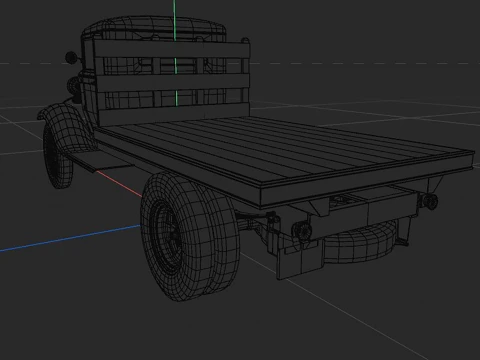Select the rear mud flap panel
Screen dimensions: 480x360
pos(299,260)
